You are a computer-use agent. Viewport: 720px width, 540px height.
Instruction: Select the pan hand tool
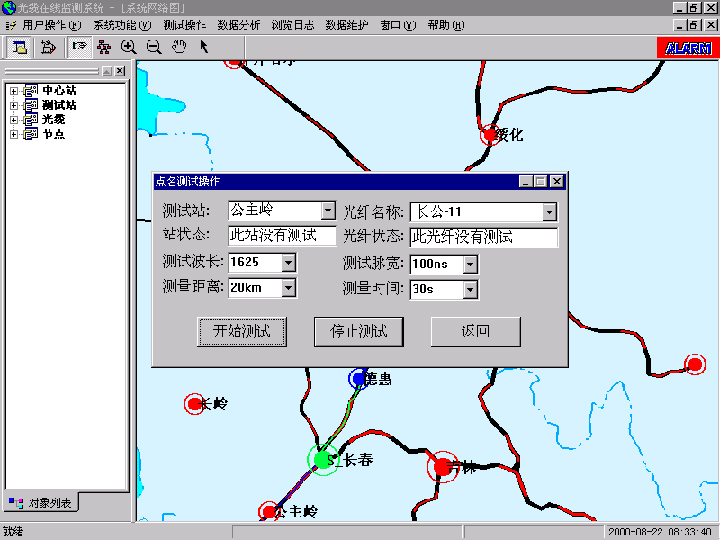coord(179,47)
